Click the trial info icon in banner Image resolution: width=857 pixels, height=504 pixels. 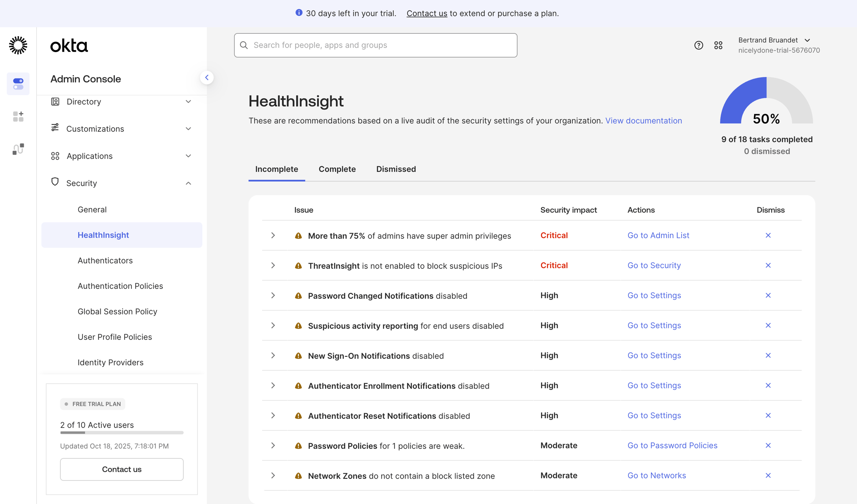pos(299,13)
